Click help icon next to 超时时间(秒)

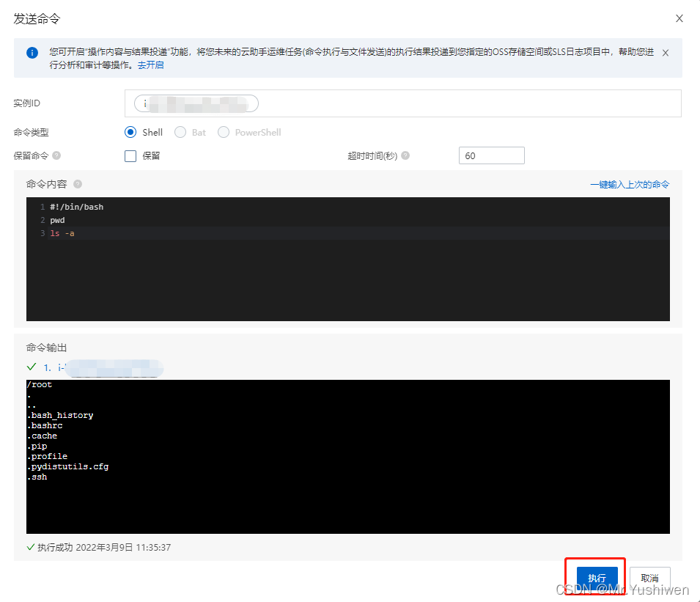405,155
